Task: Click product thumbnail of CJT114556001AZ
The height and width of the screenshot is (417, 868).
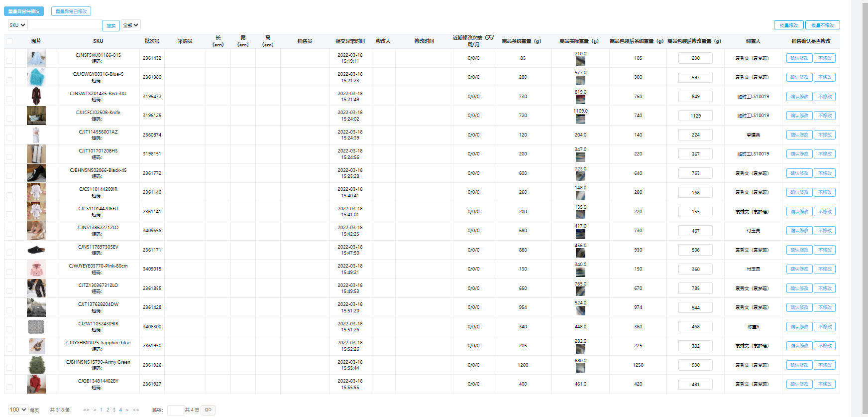Action: (36, 135)
